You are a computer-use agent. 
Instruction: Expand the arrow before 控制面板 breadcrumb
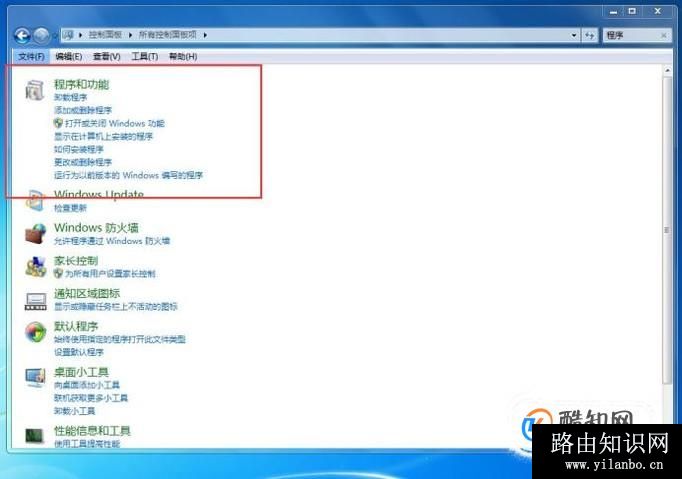tap(80, 35)
